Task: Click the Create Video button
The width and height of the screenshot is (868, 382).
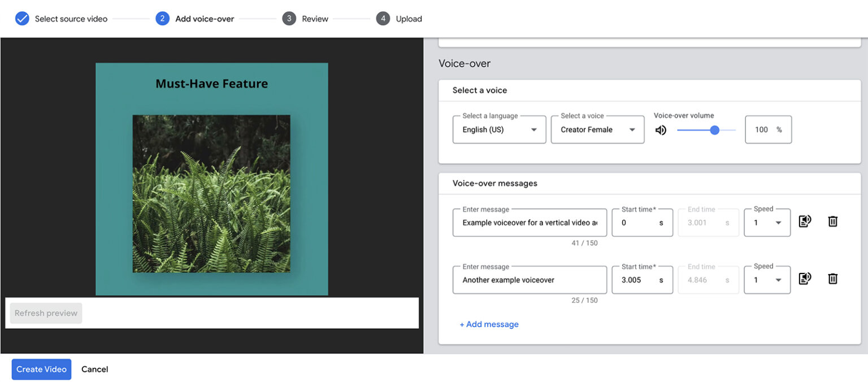Action: [x=41, y=369]
